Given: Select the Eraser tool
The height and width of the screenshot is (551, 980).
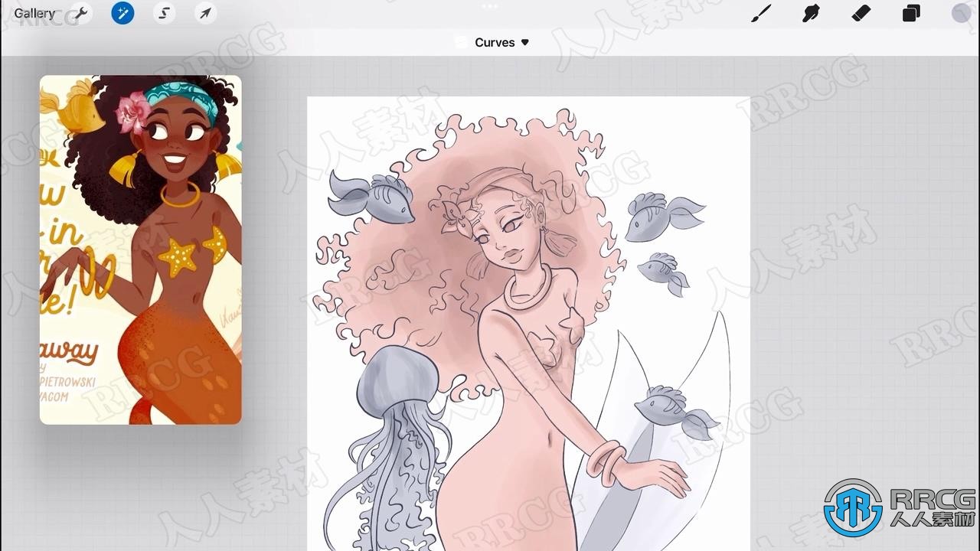Looking at the screenshot, I should (x=861, y=13).
